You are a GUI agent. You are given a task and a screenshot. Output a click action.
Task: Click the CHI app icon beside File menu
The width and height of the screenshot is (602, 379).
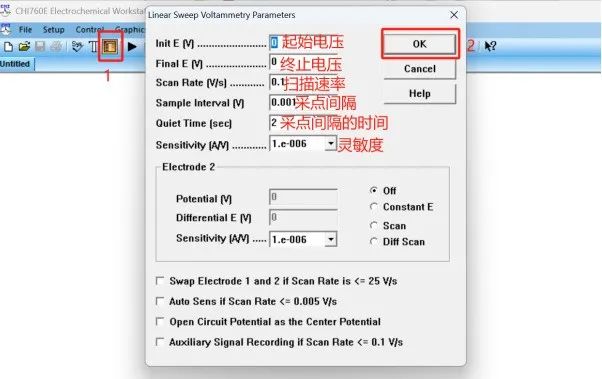6,29
